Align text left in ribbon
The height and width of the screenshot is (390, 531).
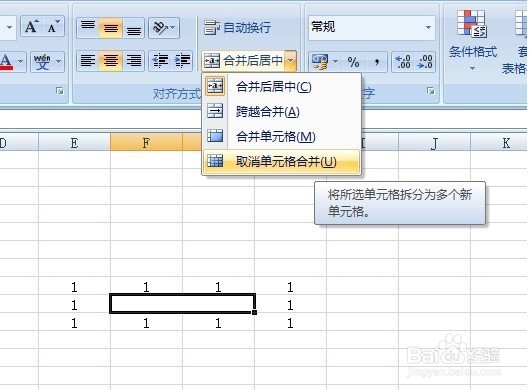tap(88, 61)
